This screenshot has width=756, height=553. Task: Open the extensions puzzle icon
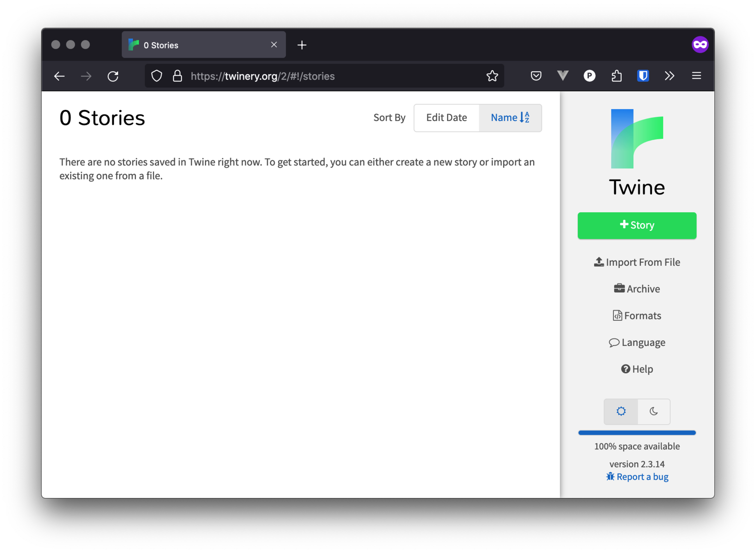click(616, 76)
